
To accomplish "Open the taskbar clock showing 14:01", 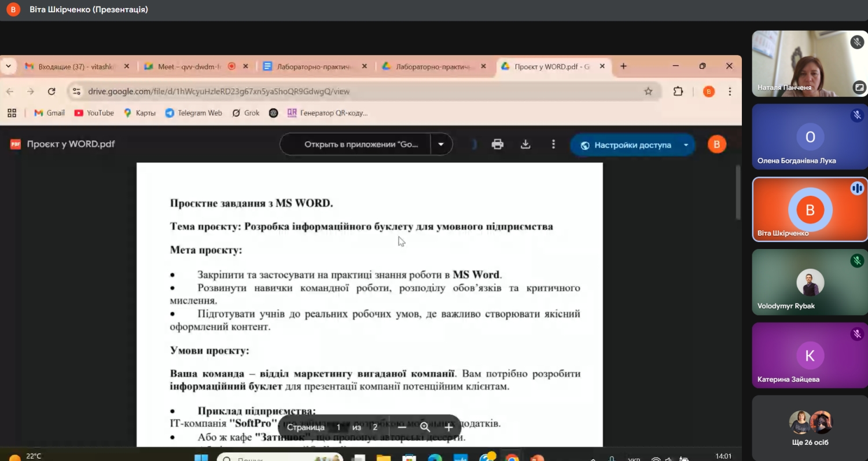I will pyautogui.click(x=723, y=456).
